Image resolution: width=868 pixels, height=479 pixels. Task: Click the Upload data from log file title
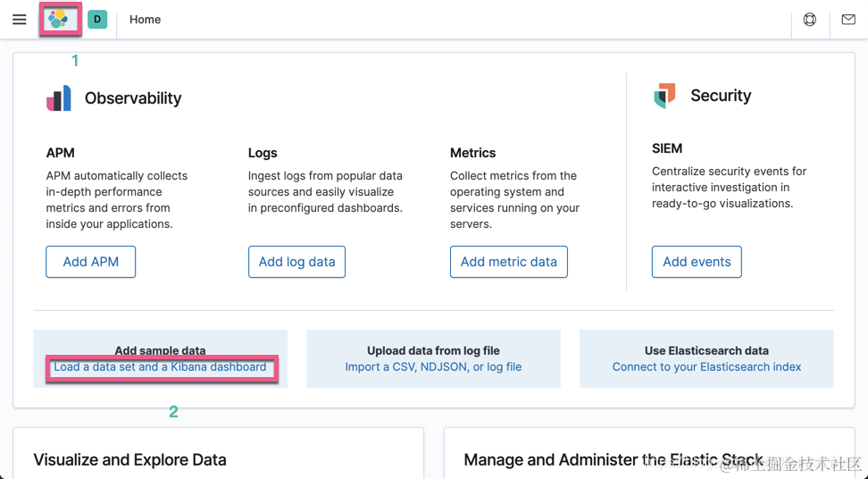coord(433,351)
